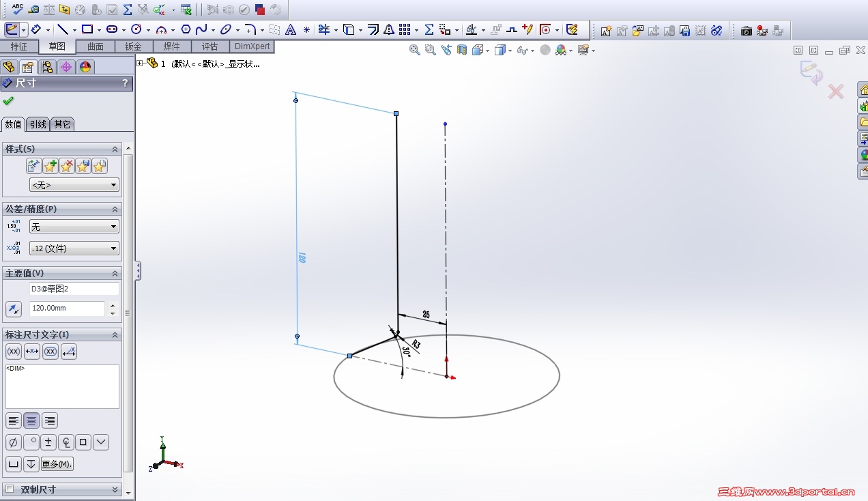Click the Zoom to Area icon
The width and height of the screenshot is (868, 501).
[430, 50]
